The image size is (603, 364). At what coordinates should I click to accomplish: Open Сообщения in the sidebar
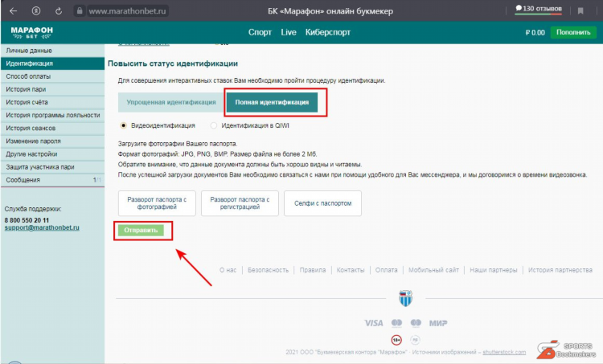[52, 180]
